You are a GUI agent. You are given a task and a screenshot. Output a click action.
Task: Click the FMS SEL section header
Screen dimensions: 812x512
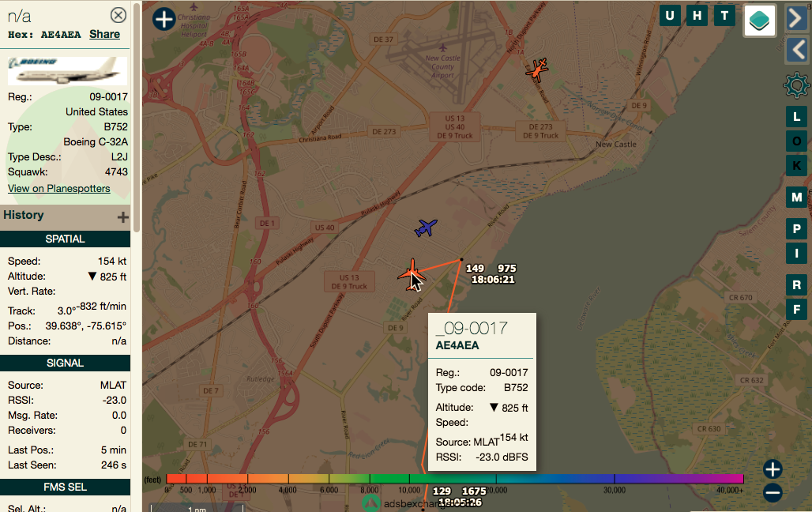66,487
